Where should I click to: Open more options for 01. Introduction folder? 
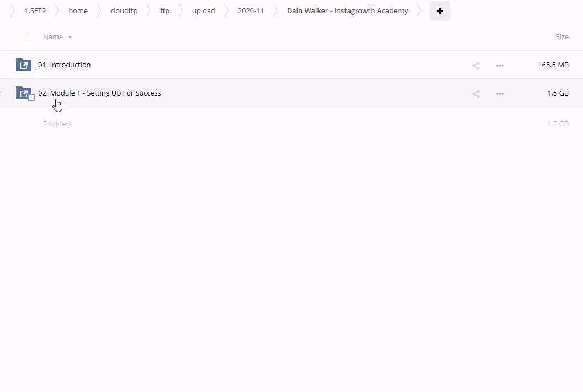(500, 65)
